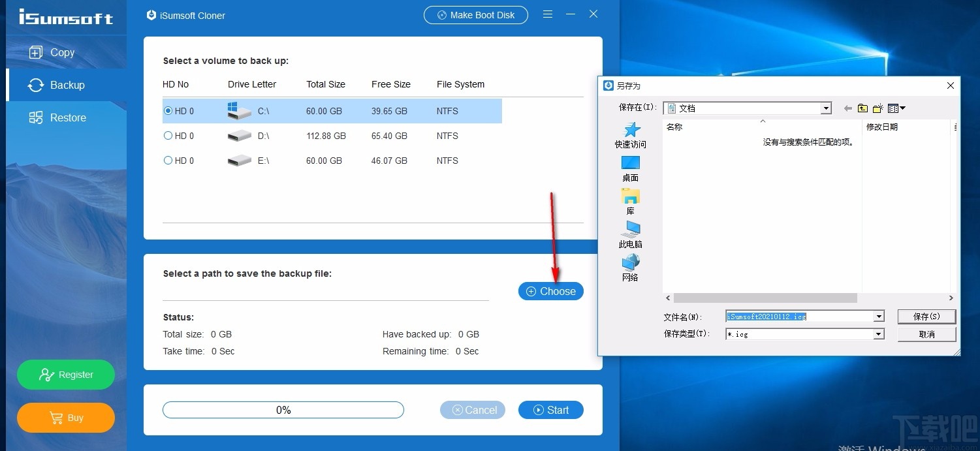The width and height of the screenshot is (980, 451).
Task: Click the Make Boot Disk button
Action: 476,14
